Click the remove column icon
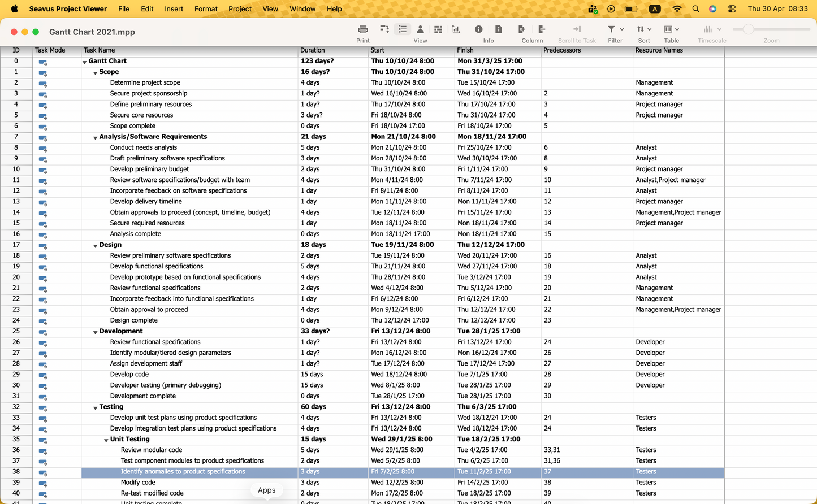Screen dimensions: 817x504 (542, 29)
